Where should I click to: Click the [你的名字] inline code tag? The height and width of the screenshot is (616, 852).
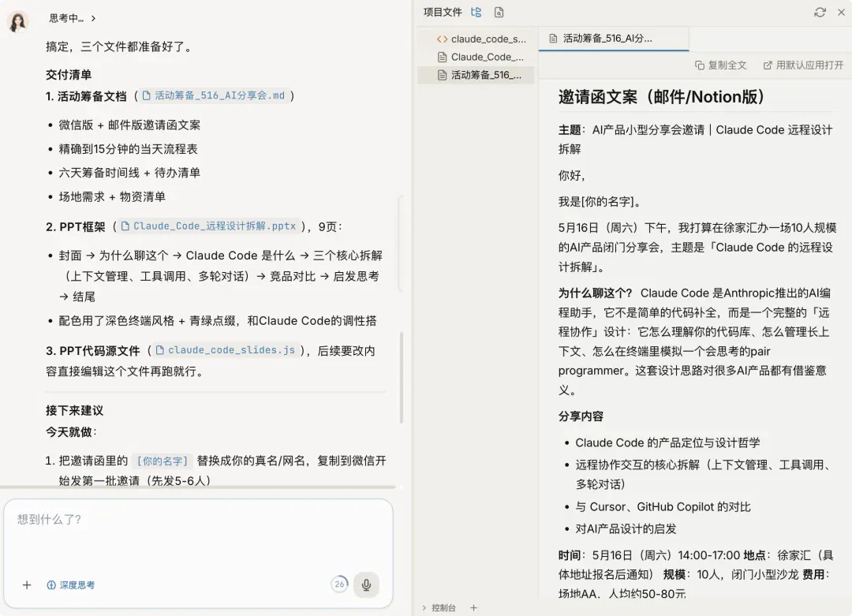[162, 461]
